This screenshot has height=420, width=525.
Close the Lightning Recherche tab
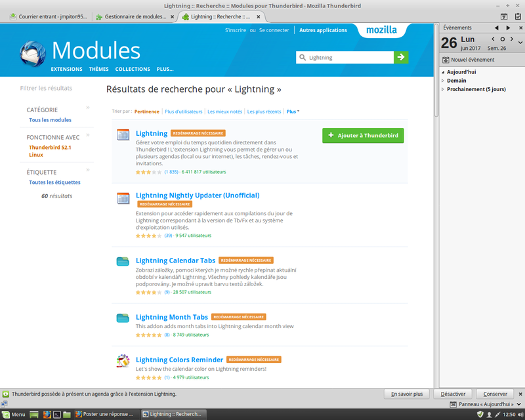coord(258,17)
